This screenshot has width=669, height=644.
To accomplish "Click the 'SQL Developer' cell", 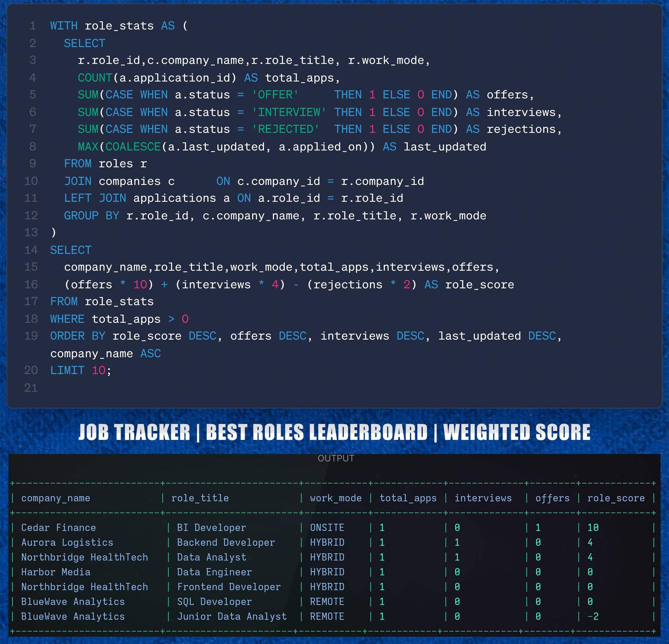I will click(214, 602).
